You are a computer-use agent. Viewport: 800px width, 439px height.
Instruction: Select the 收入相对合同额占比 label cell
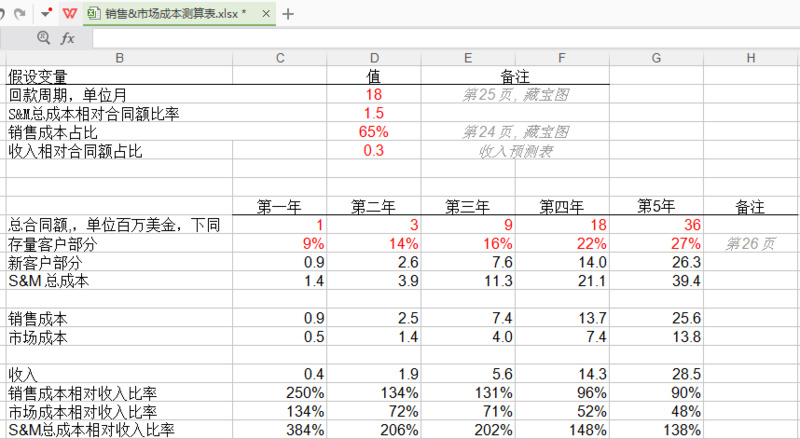119,151
